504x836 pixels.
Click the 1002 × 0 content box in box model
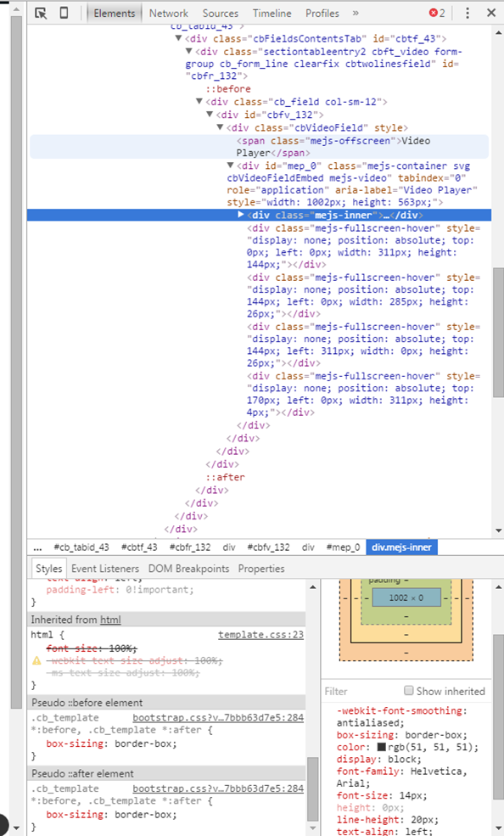(x=406, y=598)
